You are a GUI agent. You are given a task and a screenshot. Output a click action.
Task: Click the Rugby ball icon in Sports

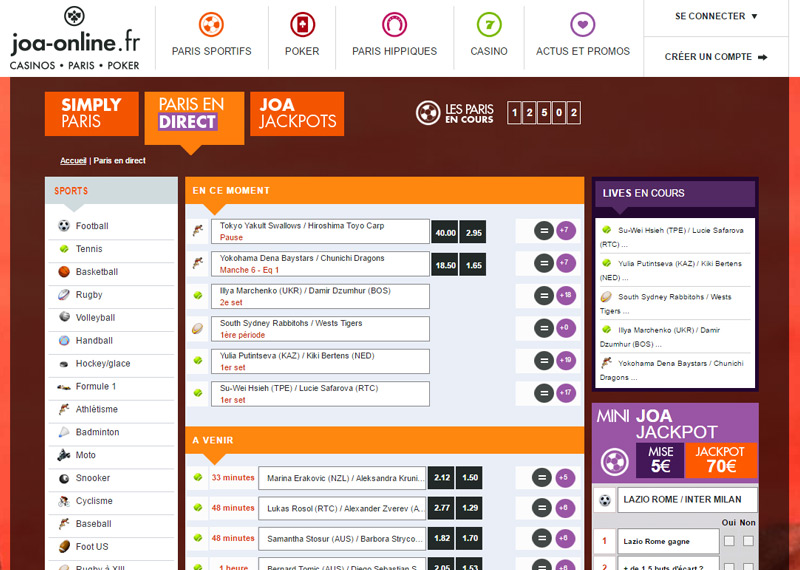coord(64,294)
